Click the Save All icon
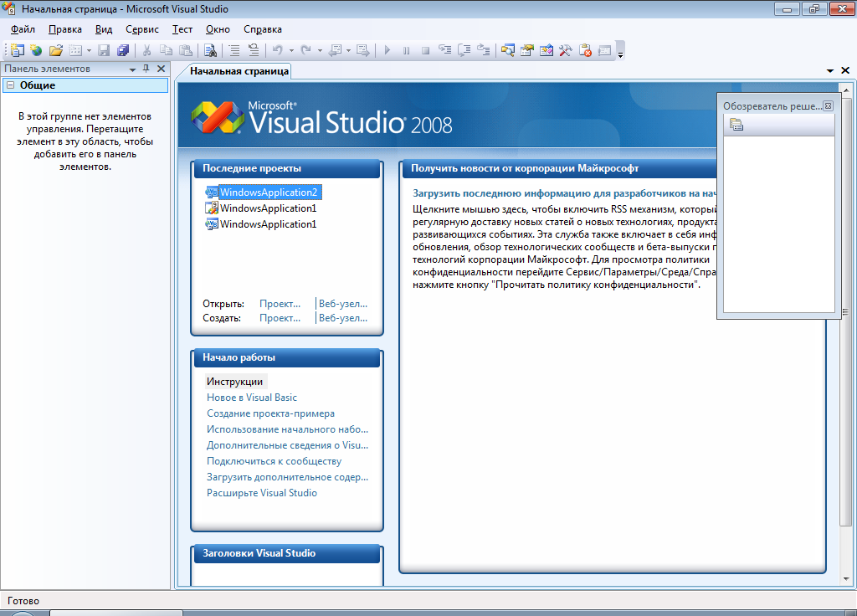Image resolution: width=857 pixels, height=616 pixels. click(124, 50)
